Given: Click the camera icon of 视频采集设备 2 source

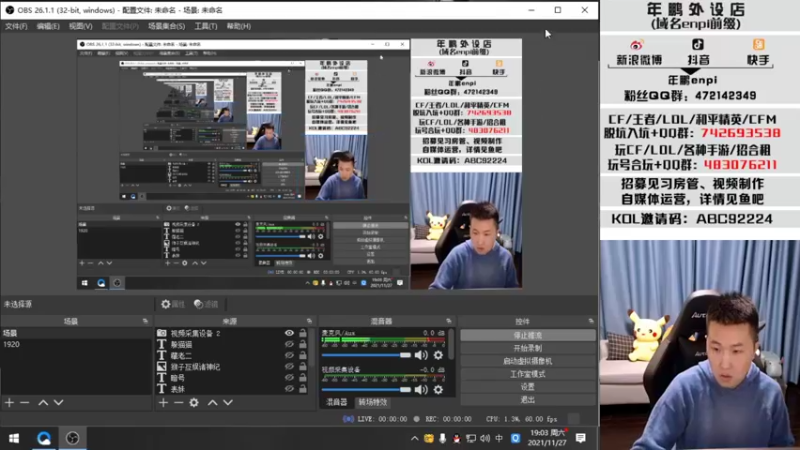Looking at the screenshot, I should coord(162,333).
